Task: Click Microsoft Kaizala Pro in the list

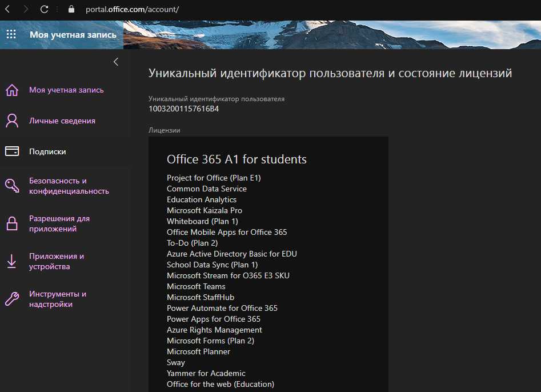Action: [x=205, y=210]
